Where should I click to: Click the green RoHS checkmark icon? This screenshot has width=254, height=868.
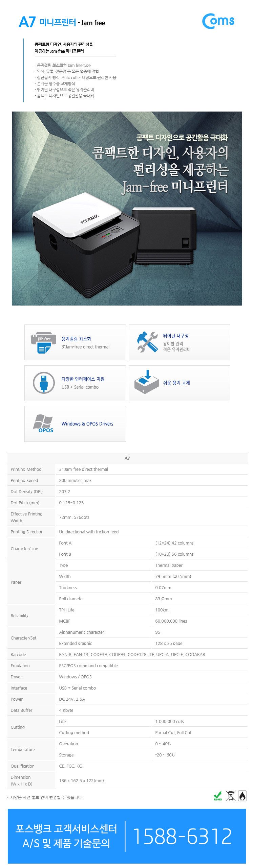click(218, 796)
